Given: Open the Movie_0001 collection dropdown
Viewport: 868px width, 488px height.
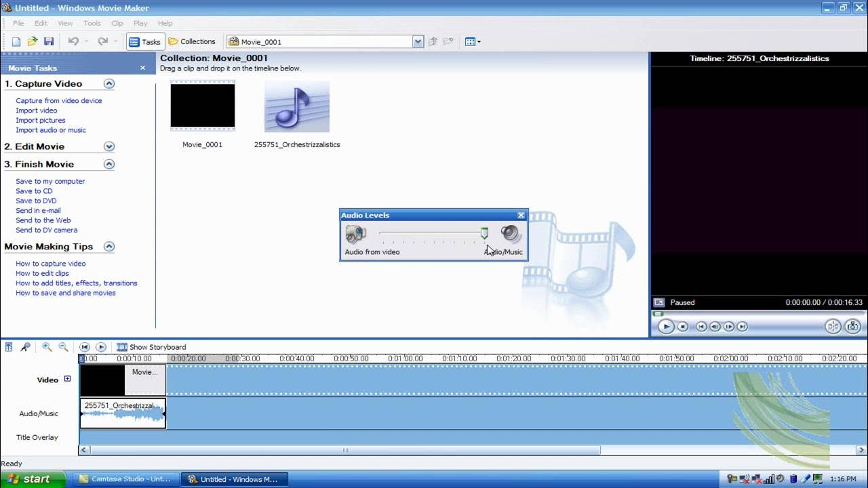Looking at the screenshot, I should pos(418,41).
